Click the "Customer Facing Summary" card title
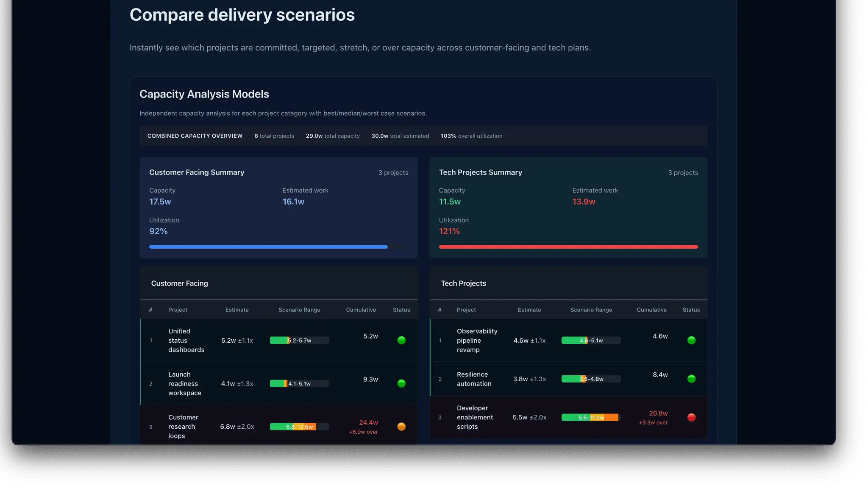 coord(197,172)
